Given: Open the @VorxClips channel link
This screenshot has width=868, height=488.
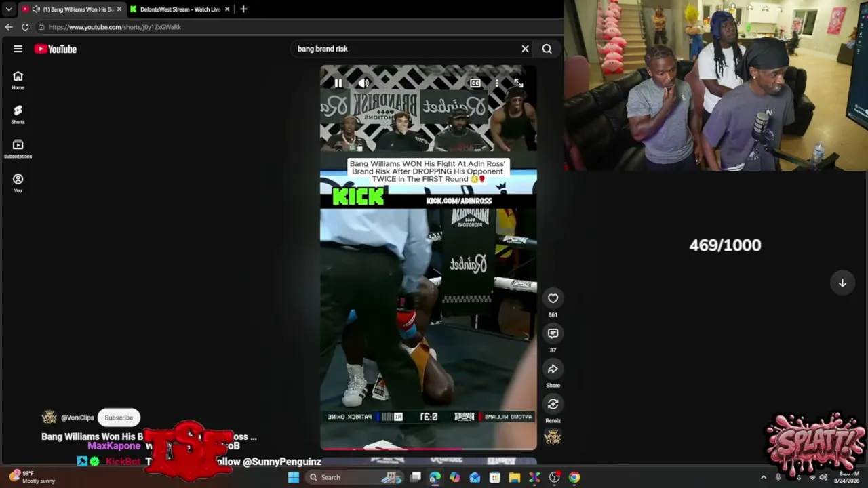Looking at the screenshot, I should 77,418.
